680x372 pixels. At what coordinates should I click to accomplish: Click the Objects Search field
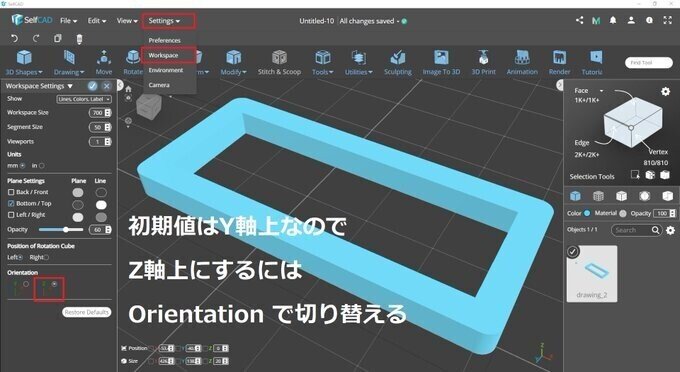[636, 230]
